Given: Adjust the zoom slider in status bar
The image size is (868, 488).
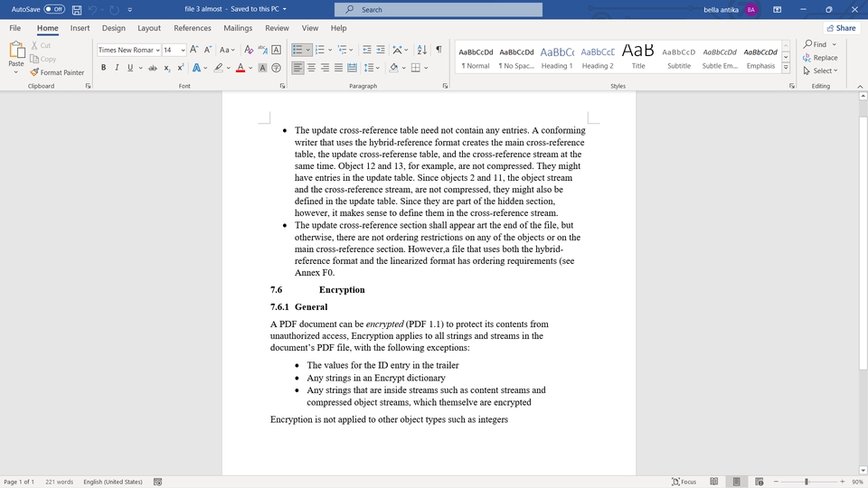Looking at the screenshot, I should click(807, 482).
